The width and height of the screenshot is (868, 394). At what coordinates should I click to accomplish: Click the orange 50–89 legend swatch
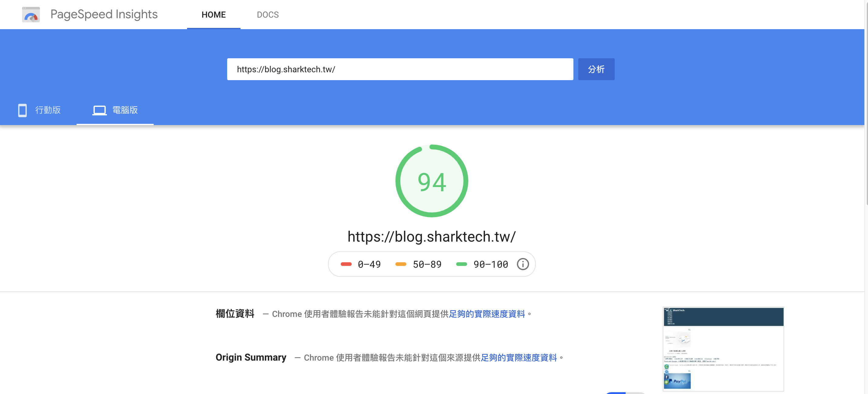tap(401, 264)
